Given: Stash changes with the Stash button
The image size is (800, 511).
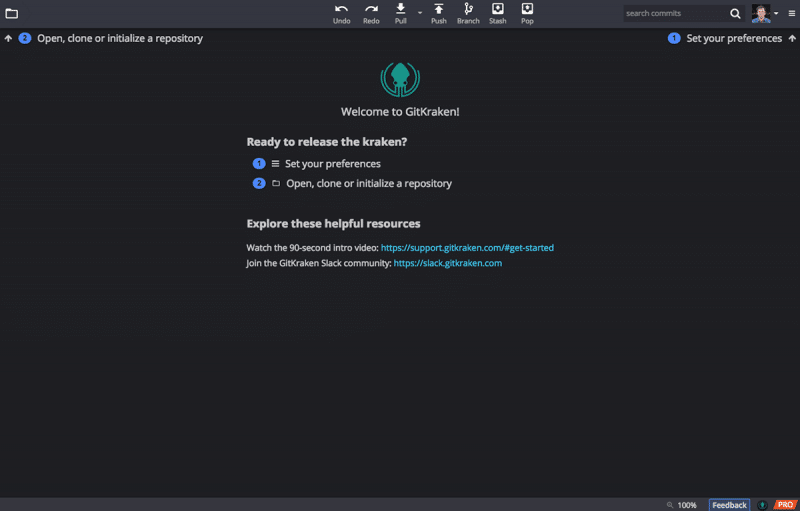Looking at the screenshot, I should point(497,14).
